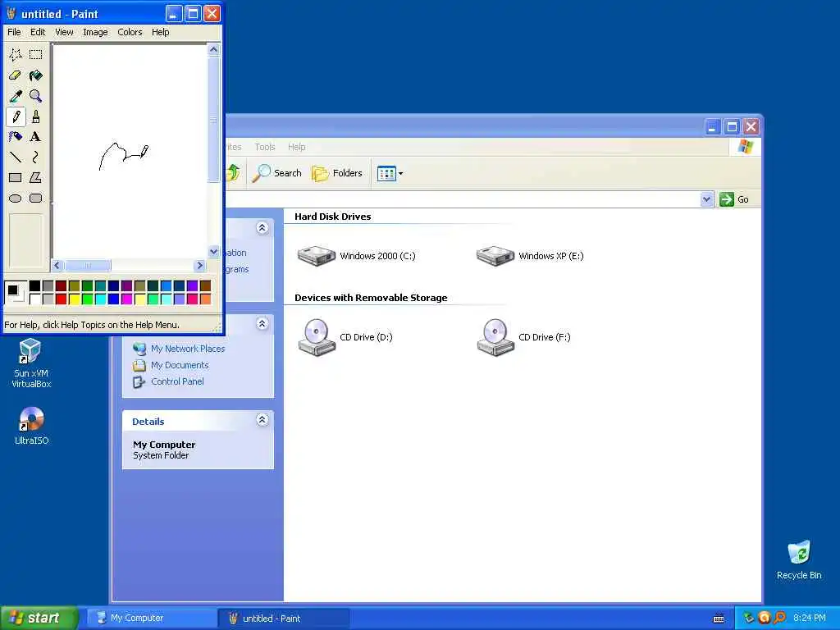Collapse the Other Places panel chevron
Image resolution: width=840 pixels, height=630 pixels.
click(262, 323)
